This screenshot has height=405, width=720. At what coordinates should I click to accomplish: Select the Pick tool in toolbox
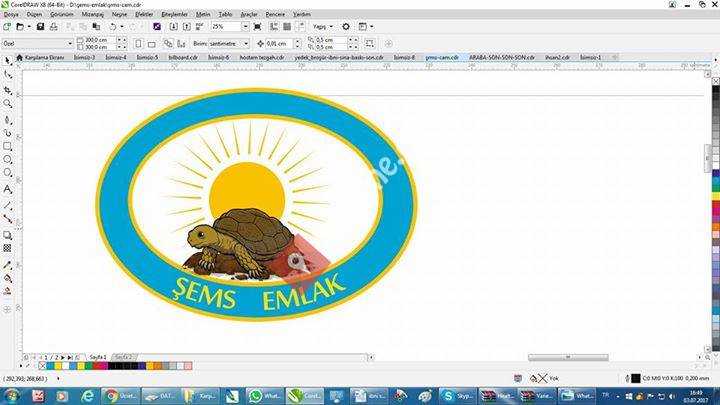coord(8,60)
